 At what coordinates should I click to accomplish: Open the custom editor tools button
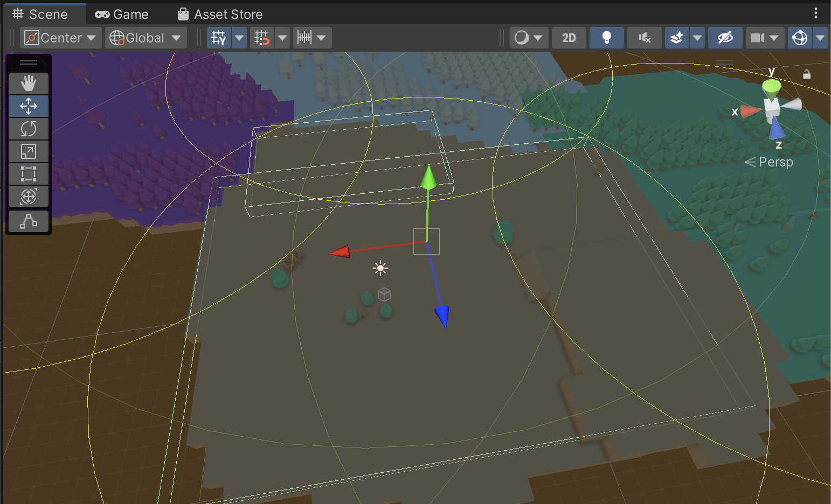(29, 221)
